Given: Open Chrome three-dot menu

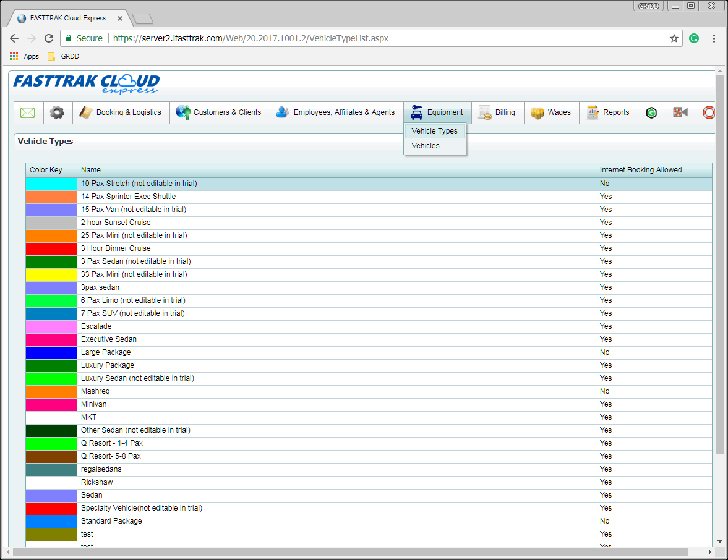Looking at the screenshot, I should (x=714, y=38).
